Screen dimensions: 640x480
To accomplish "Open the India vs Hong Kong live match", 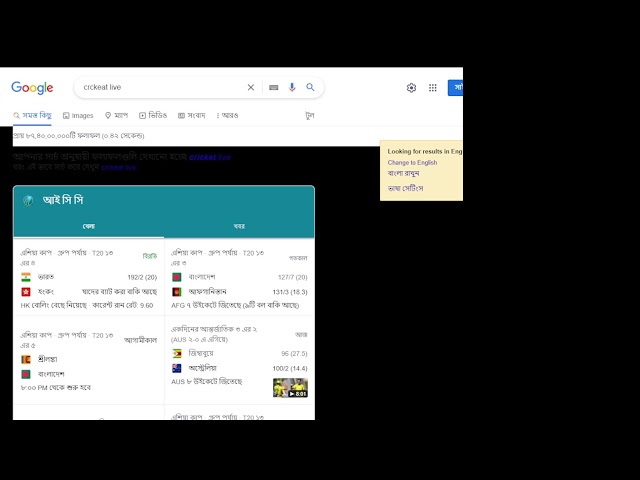I will click(x=89, y=277).
